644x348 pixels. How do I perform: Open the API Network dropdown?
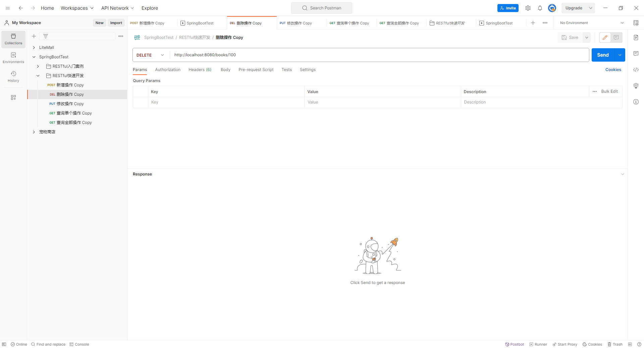(x=117, y=8)
